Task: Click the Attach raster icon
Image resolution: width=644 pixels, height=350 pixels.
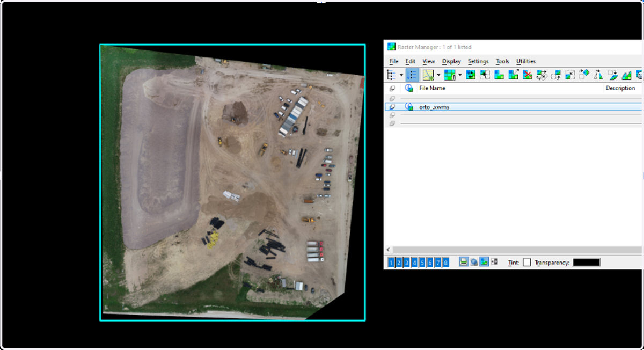Action: coord(428,75)
